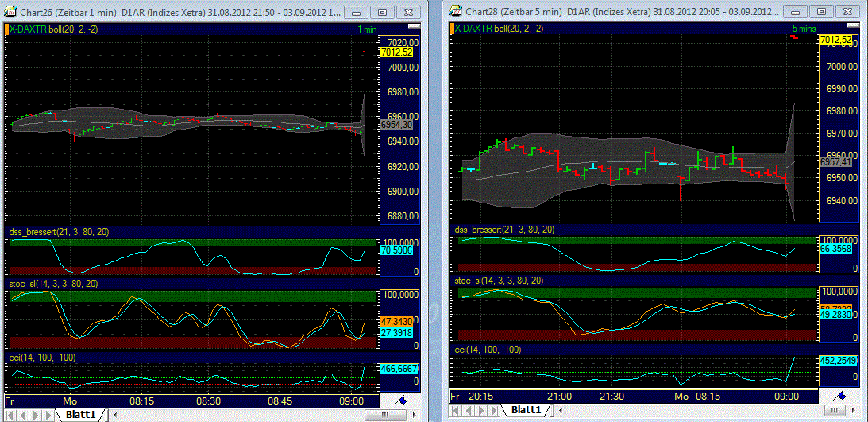Click the white pane handle at top-right of Chart26
This screenshot has height=422, width=868.
coord(414,26)
